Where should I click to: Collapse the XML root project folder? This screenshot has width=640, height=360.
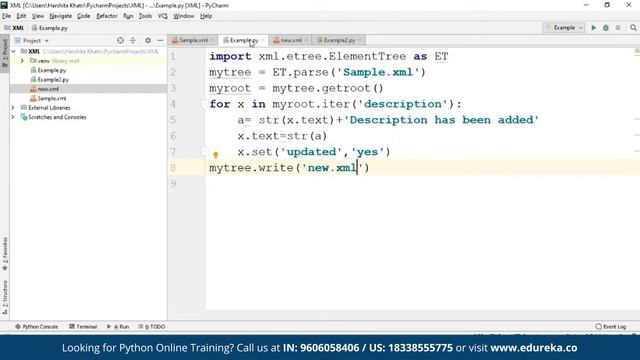pyautogui.click(x=13, y=51)
